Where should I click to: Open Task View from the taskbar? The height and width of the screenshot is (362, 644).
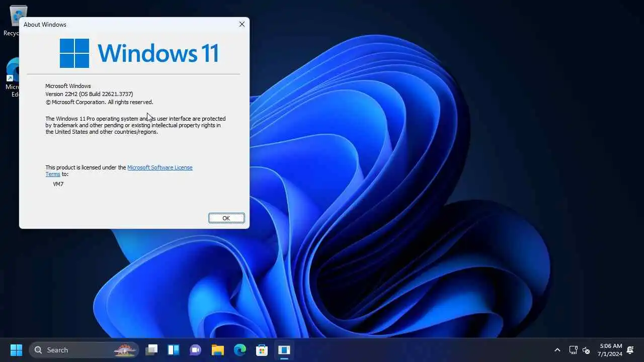(151, 350)
